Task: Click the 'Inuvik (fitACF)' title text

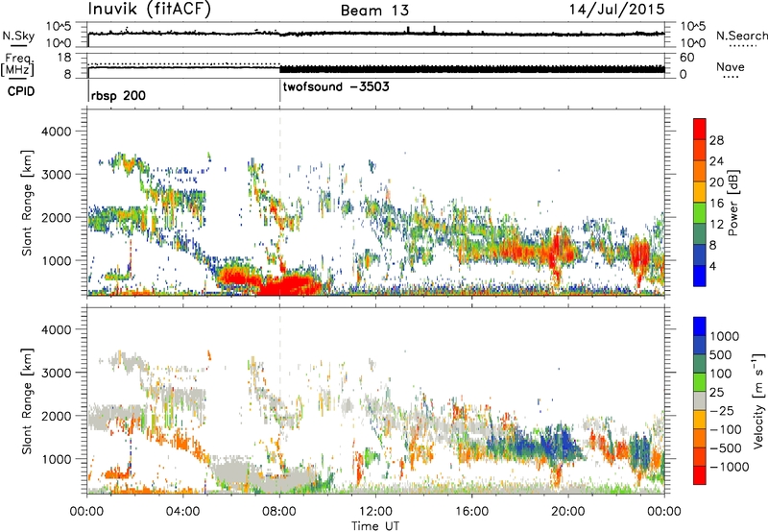Action: [x=150, y=10]
